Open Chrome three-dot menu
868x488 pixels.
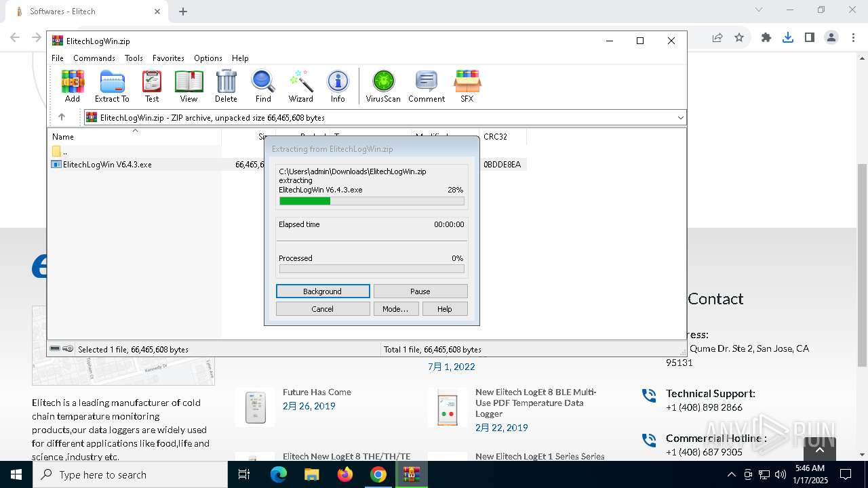click(853, 38)
